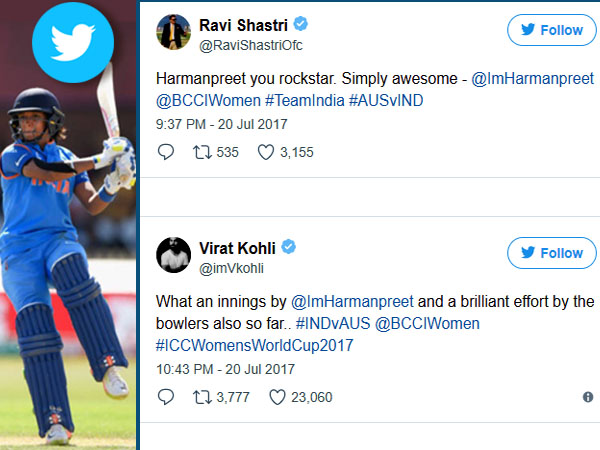Open the @BCCIWomen mention in Shastri's tweet
Viewport: 600px width, 450px height.
pyautogui.click(x=208, y=100)
